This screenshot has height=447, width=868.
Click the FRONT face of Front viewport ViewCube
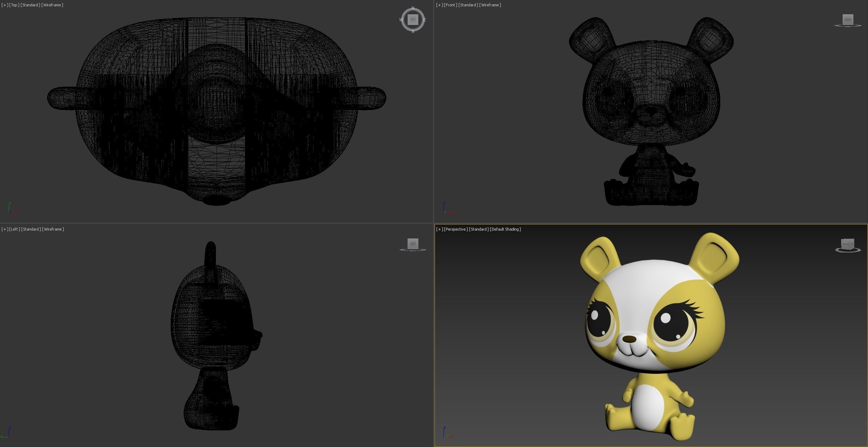pyautogui.click(x=848, y=19)
